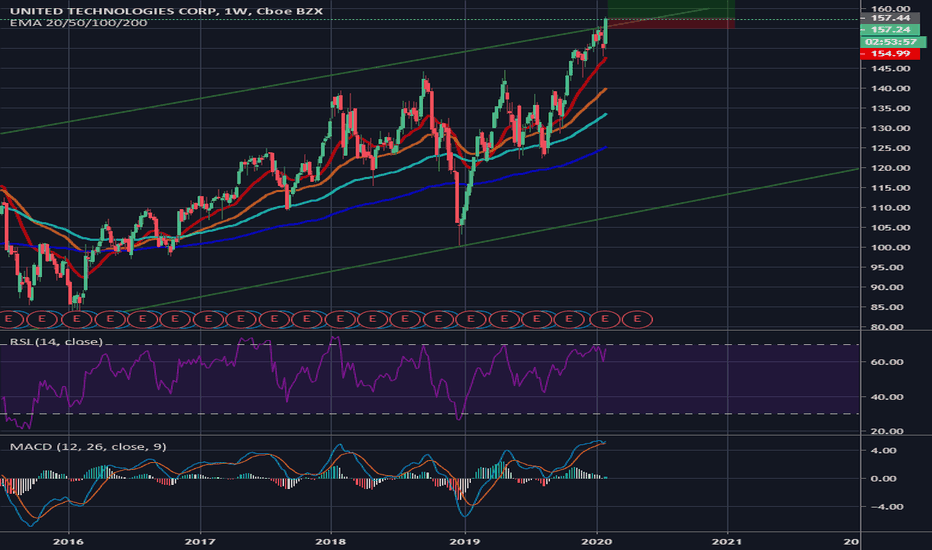Screen dimensions: 932x550
Task: Select the MACD (12, 26, close, 9) label
Action: pyautogui.click(x=88, y=447)
